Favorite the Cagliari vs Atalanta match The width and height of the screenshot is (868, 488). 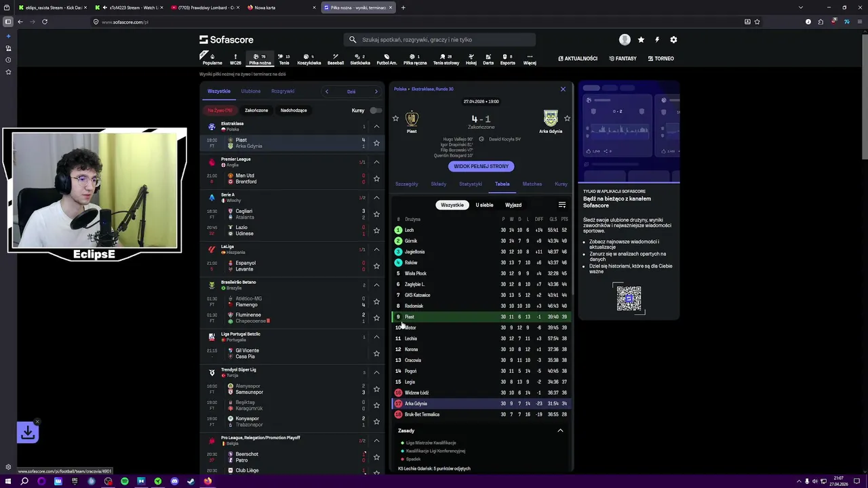376,214
